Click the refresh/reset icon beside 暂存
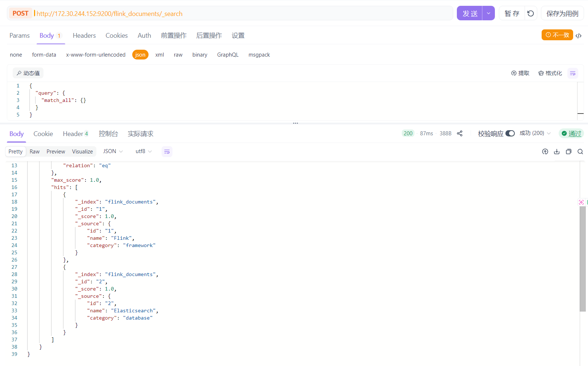This screenshot has width=588, height=366. pos(530,13)
